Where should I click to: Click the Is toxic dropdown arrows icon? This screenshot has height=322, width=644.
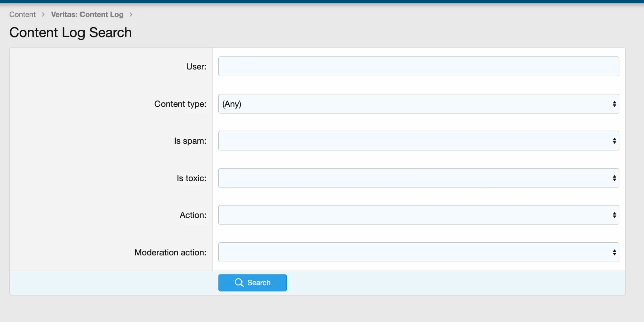pyautogui.click(x=614, y=178)
